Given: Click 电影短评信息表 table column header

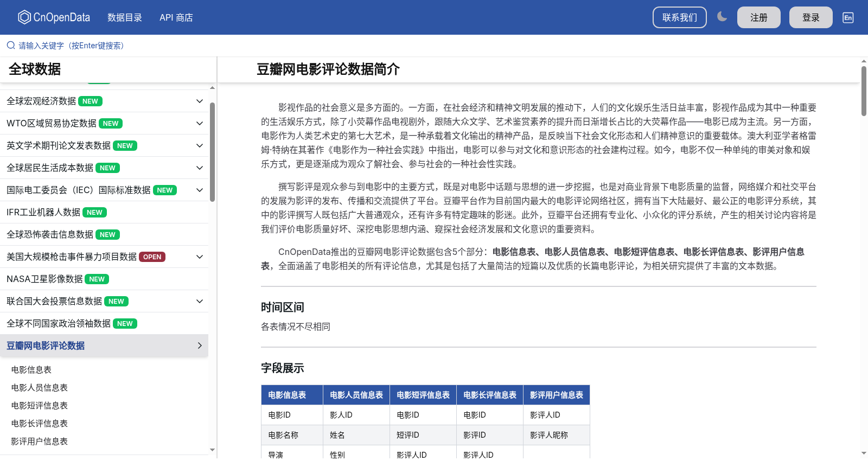Looking at the screenshot, I should pos(423,395).
